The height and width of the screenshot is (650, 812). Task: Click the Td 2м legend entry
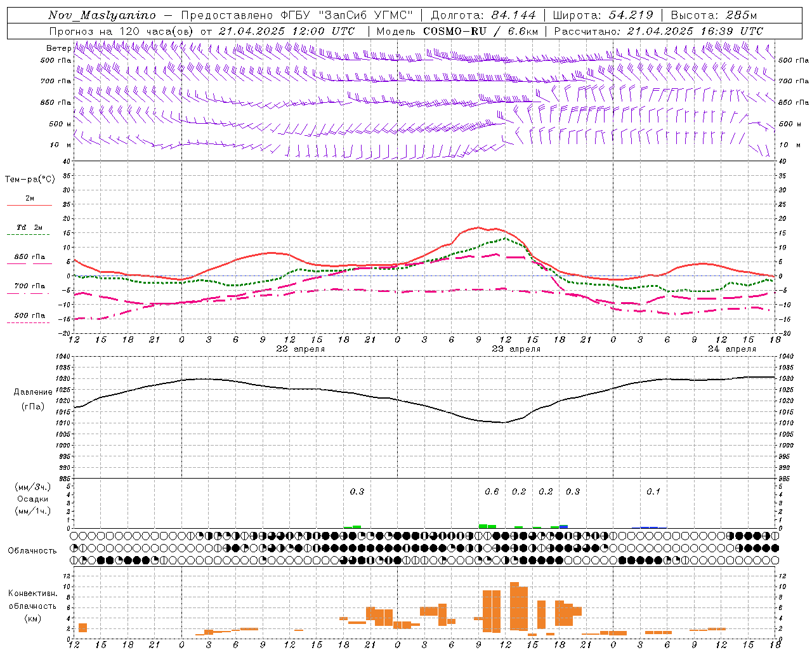click(30, 227)
